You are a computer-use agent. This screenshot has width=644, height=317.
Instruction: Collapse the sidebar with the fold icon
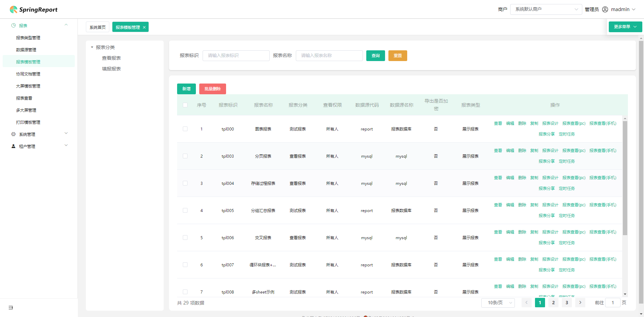click(11, 308)
